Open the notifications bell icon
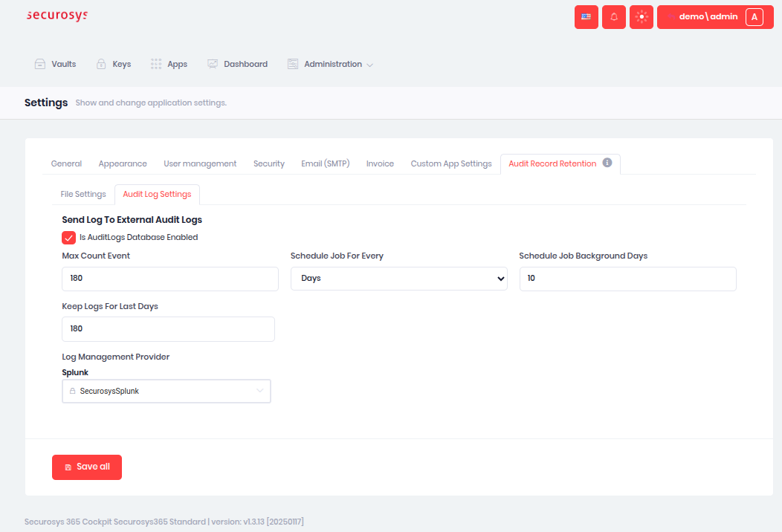782x532 pixels. coord(613,17)
